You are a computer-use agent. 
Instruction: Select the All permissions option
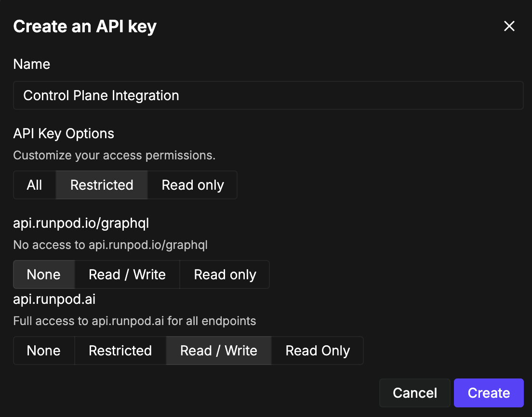tap(35, 185)
